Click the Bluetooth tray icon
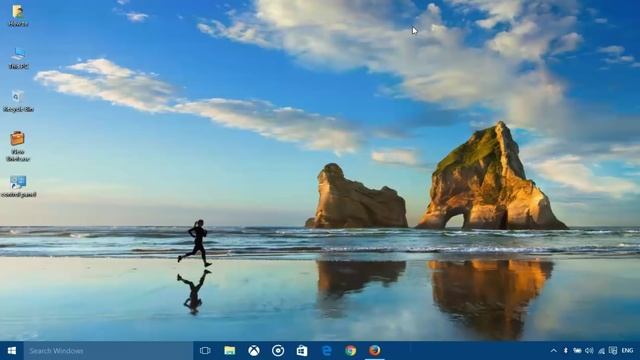 click(x=565, y=351)
